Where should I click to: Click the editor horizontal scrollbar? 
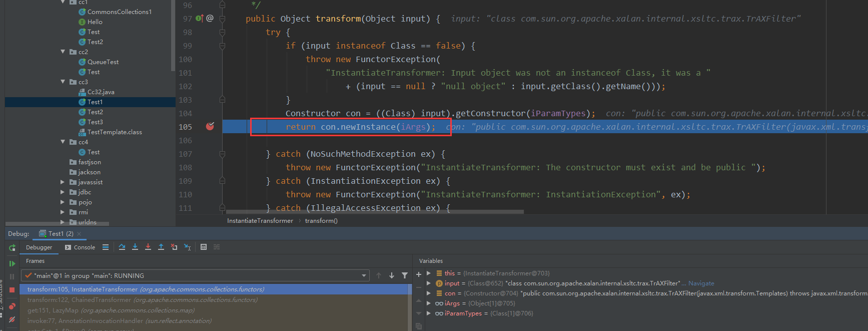pyautogui.click(x=374, y=212)
